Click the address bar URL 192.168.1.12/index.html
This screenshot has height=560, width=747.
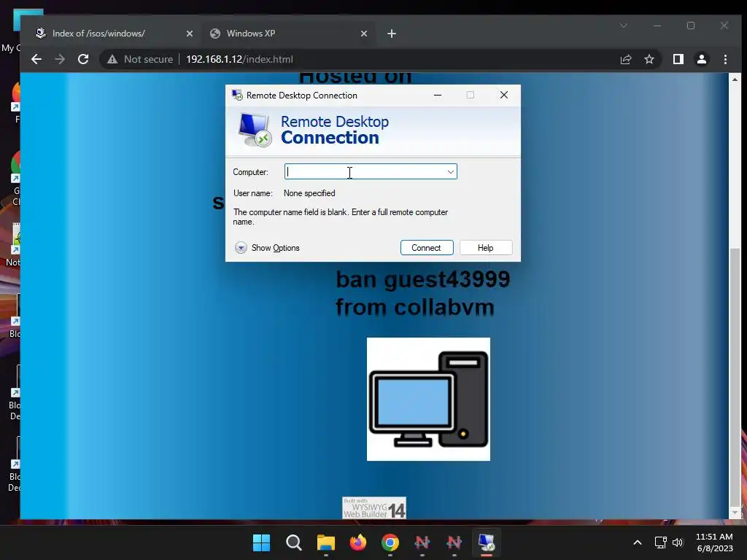(239, 59)
